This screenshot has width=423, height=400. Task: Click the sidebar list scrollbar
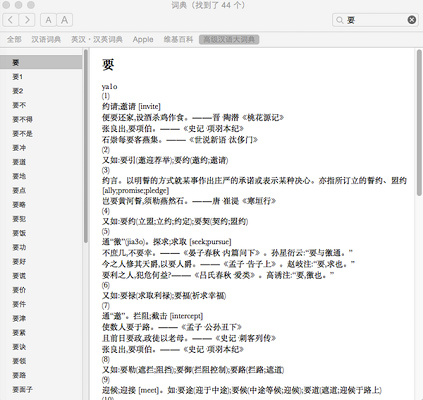[x=86, y=146]
